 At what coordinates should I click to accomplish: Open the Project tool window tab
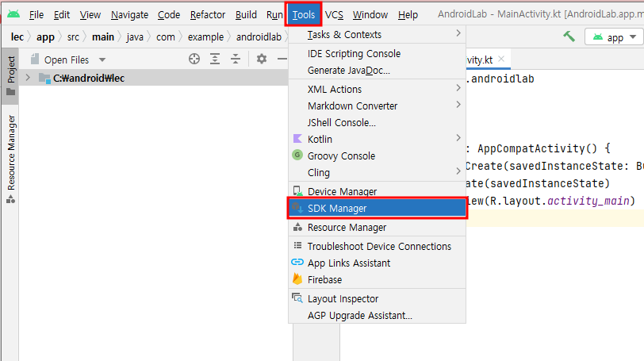coord(11,75)
